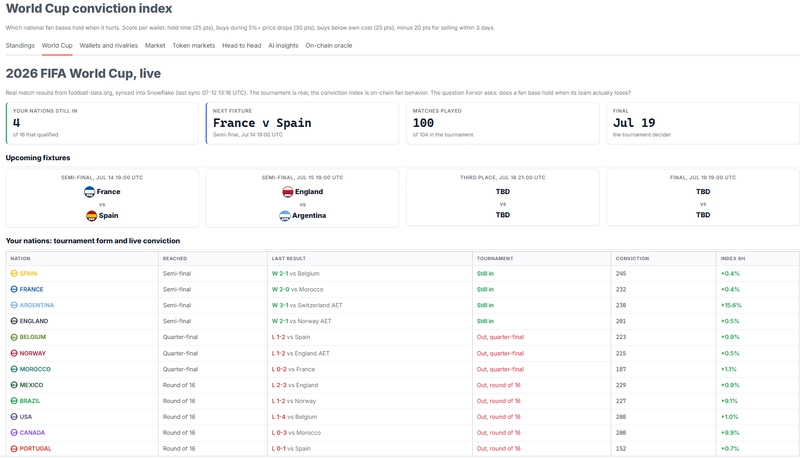Click Argentina's +15.6% index value
800x458 pixels.
click(x=731, y=305)
